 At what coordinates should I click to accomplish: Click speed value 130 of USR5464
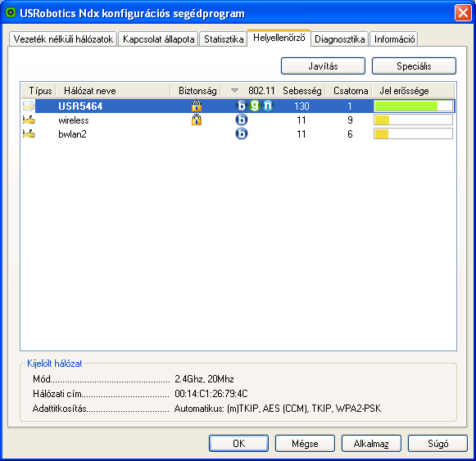click(301, 106)
